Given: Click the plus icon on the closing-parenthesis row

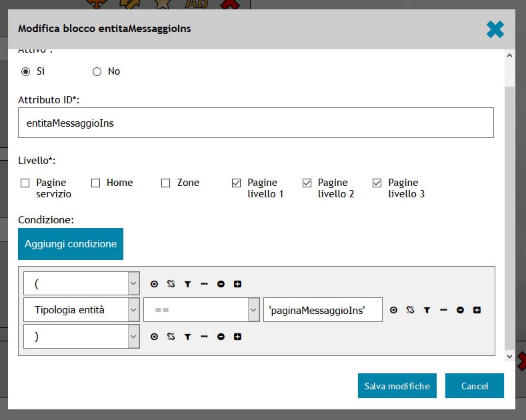Looking at the screenshot, I should click(x=237, y=337).
